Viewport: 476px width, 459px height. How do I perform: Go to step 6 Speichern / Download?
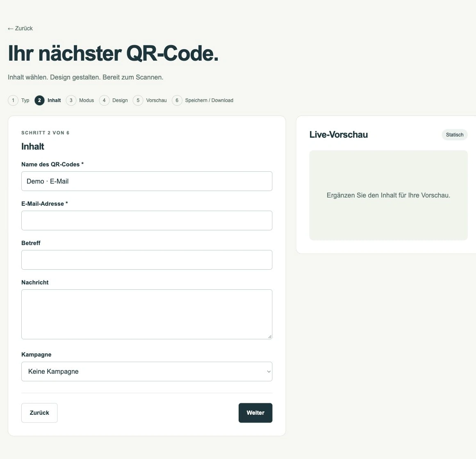click(x=203, y=100)
